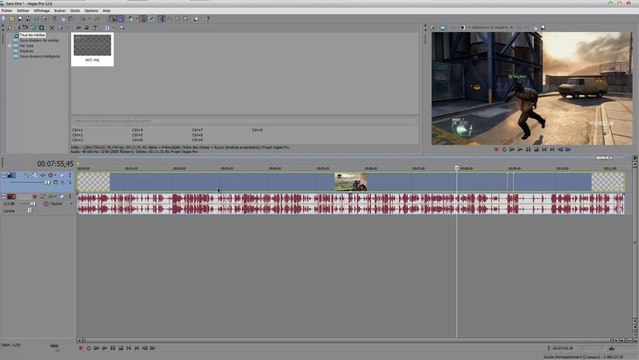The height and width of the screenshot is (360, 639).
Task: Adjust the audio track volume slider
Action: 33,203
